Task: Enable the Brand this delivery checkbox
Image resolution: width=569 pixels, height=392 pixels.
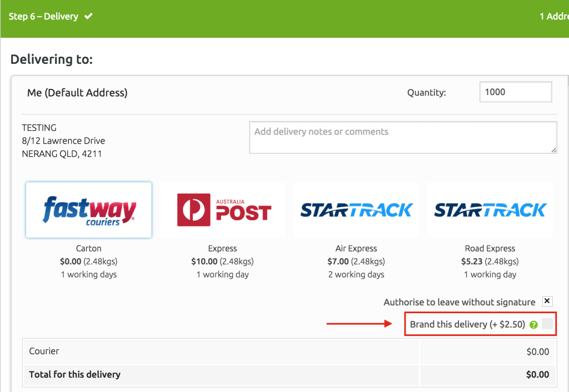Action: coord(547,324)
